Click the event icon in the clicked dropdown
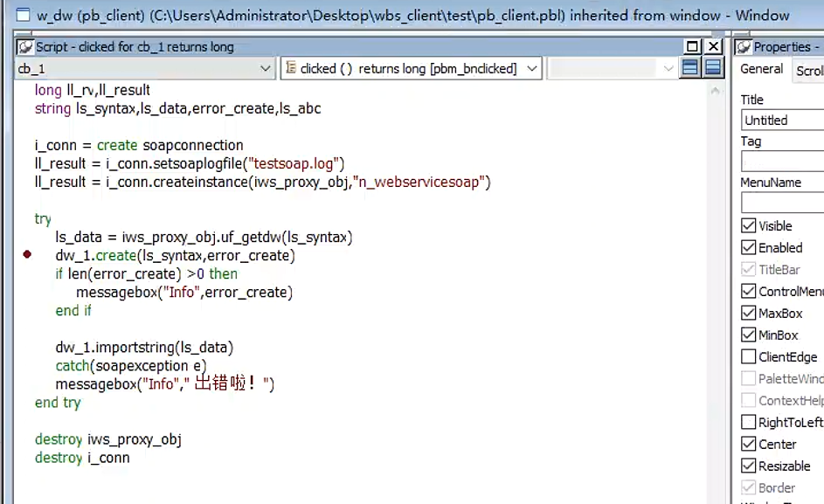The image size is (824, 504). click(x=291, y=67)
